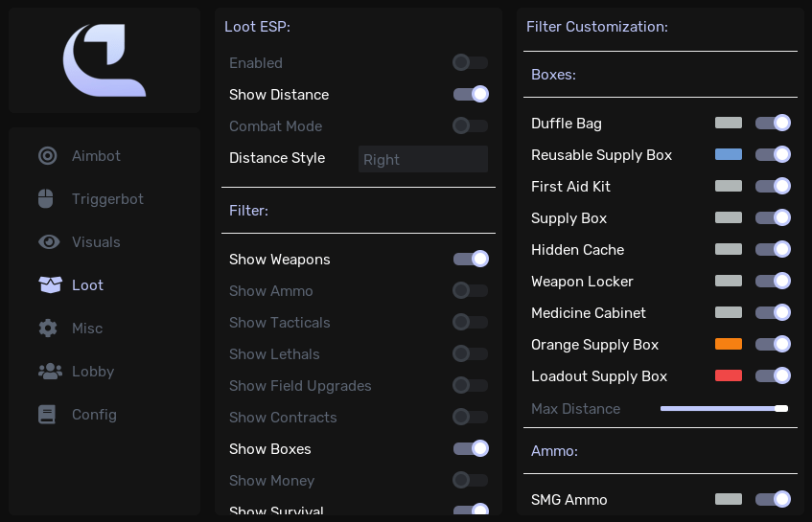The image size is (812, 522).
Task: Click the Config book icon
Action: [x=47, y=415]
